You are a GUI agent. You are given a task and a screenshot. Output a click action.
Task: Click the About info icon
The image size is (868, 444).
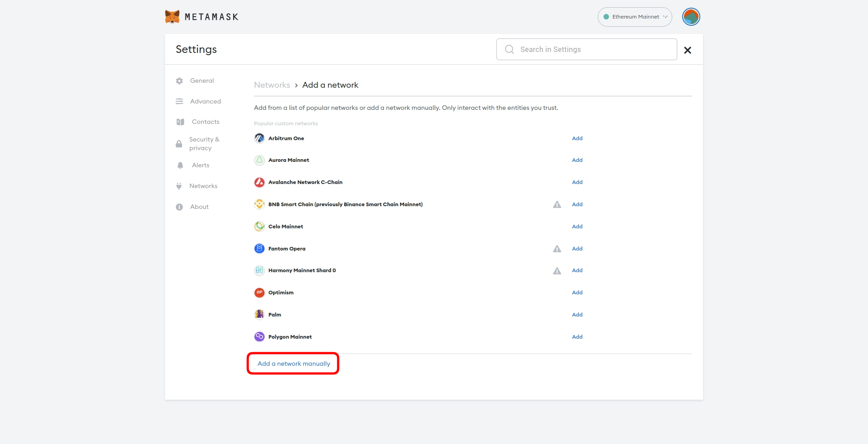[179, 207]
